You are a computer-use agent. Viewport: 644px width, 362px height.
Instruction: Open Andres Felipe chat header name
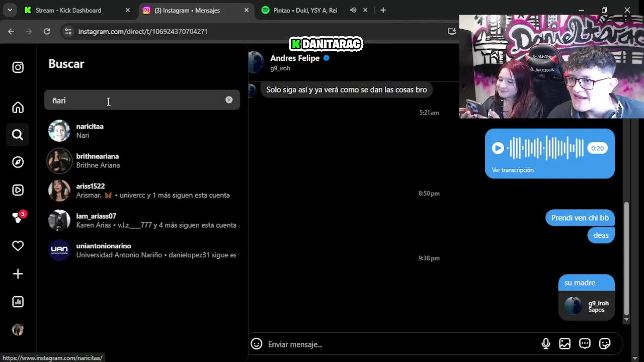[x=295, y=58]
